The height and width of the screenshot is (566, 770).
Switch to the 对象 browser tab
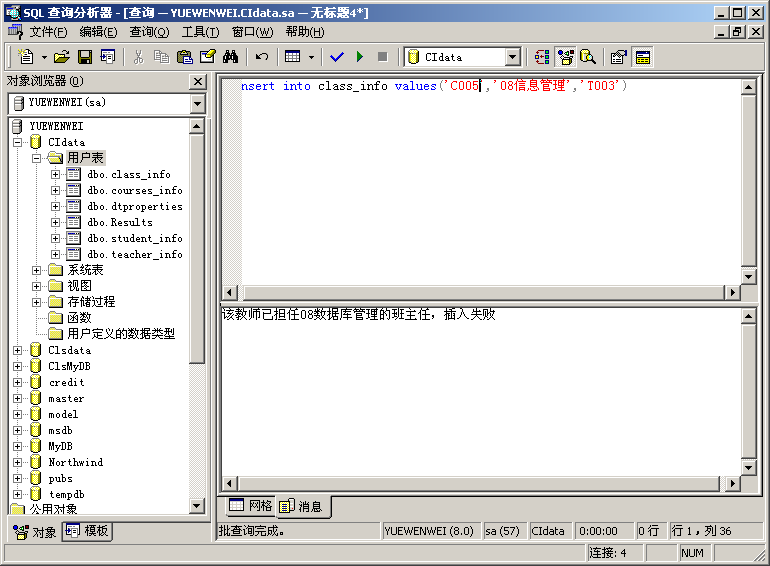click(35, 532)
